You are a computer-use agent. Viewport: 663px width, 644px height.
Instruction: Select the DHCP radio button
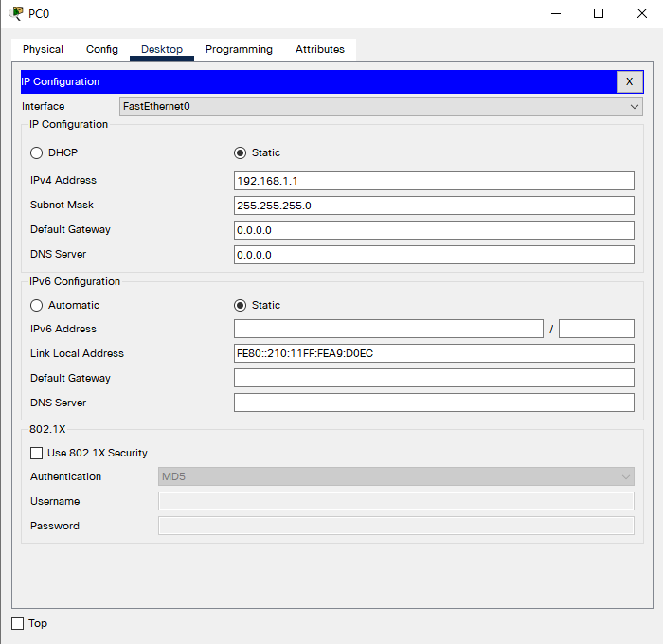(x=38, y=152)
